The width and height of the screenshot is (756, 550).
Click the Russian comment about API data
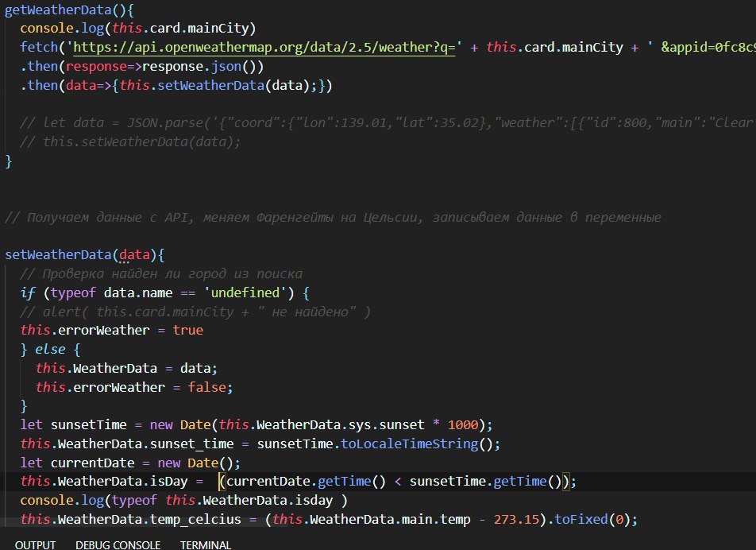pyautogui.click(x=333, y=218)
